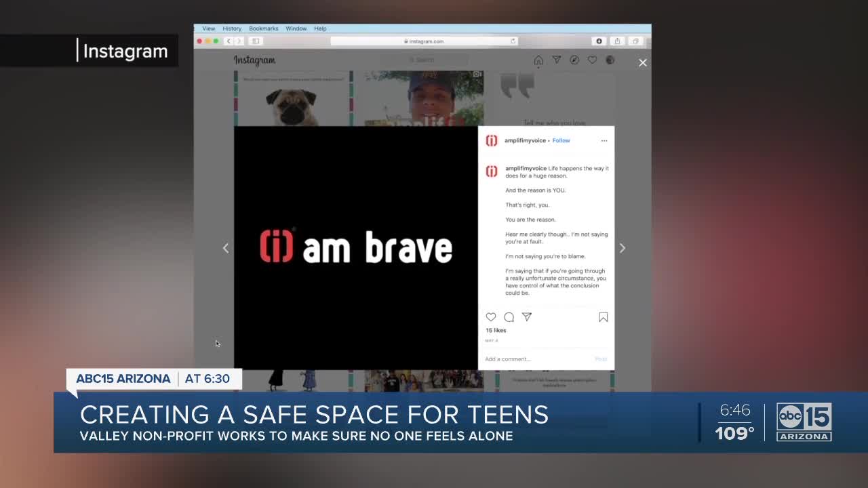Open the Explore compass icon

click(574, 60)
